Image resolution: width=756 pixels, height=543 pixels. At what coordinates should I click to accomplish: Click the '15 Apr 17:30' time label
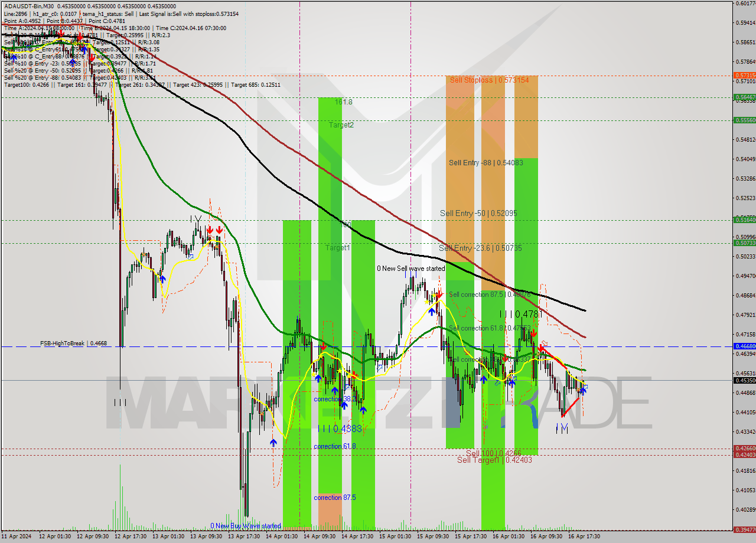tap(471, 537)
